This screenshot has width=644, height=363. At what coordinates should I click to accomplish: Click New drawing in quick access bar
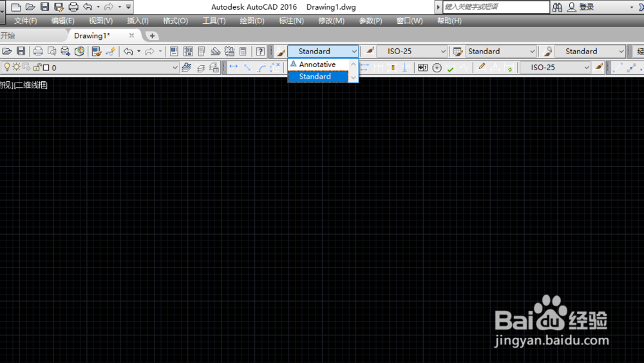click(x=16, y=7)
